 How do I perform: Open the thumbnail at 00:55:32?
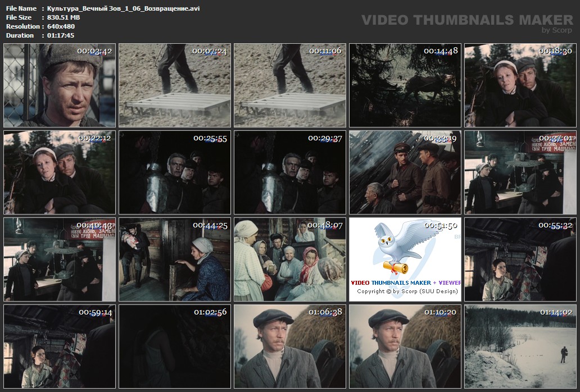click(520, 259)
